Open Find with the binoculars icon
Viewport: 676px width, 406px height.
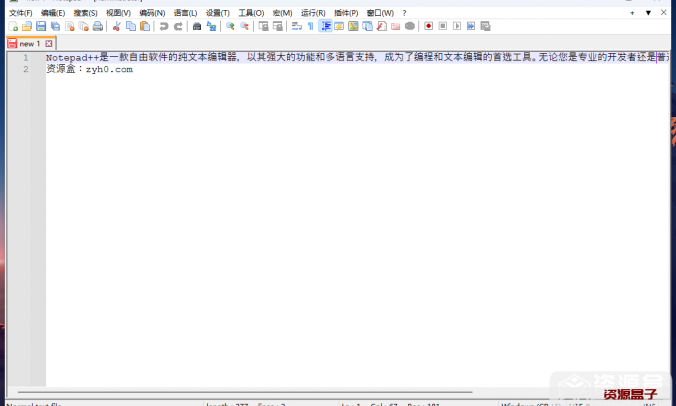click(197, 26)
